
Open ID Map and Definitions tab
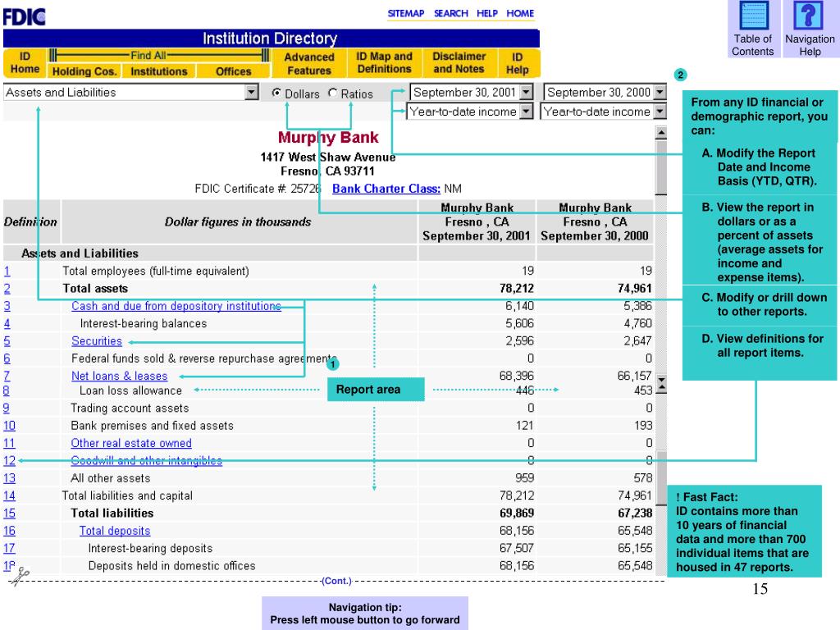tap(384, 62)
